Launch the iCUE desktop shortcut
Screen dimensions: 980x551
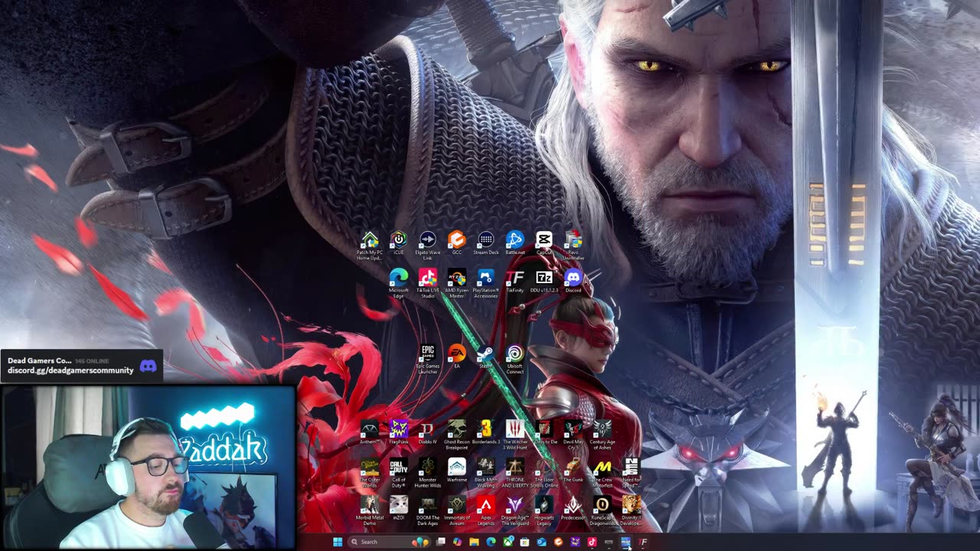tap(398, 243)
